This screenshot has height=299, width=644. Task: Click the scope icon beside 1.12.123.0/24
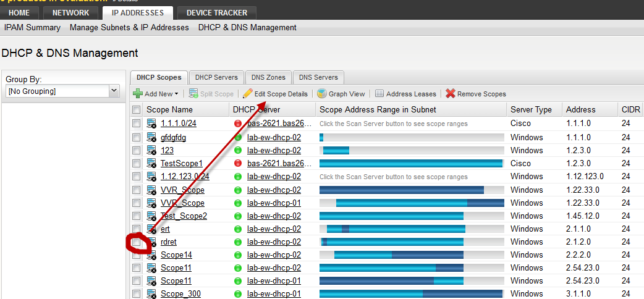[x=151, y=177]
